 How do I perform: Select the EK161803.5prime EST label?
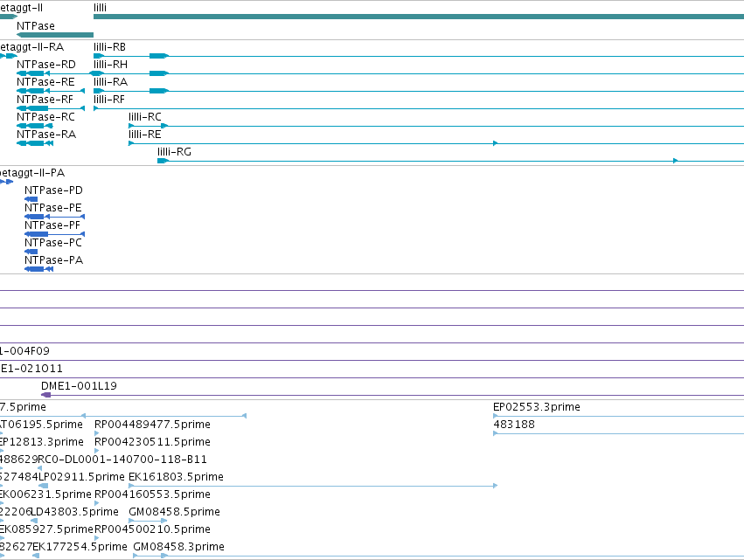click(x=176, y=477)
